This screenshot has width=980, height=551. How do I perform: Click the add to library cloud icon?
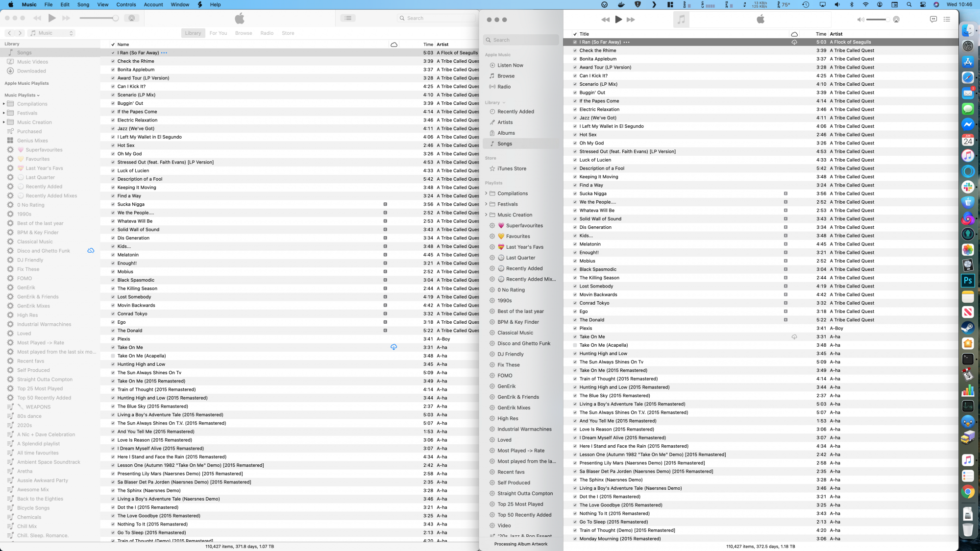point(394,347)
